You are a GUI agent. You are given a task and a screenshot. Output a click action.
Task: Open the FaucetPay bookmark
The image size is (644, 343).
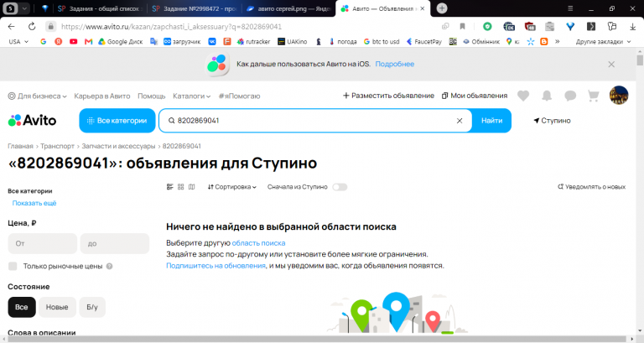click(423, 41)
